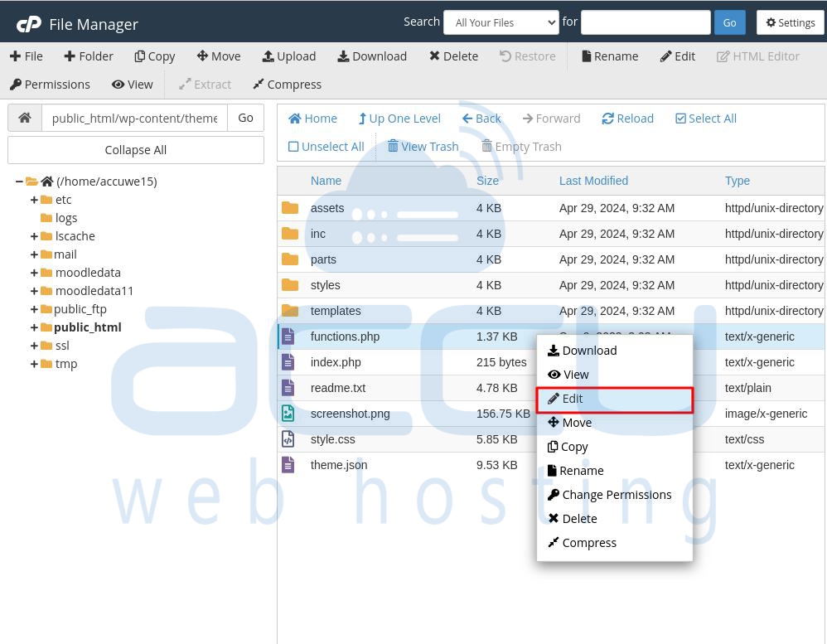This screenshot has height=644, width=827.
Task: Click the Compress toolbar button
Action: pos(287,85)
